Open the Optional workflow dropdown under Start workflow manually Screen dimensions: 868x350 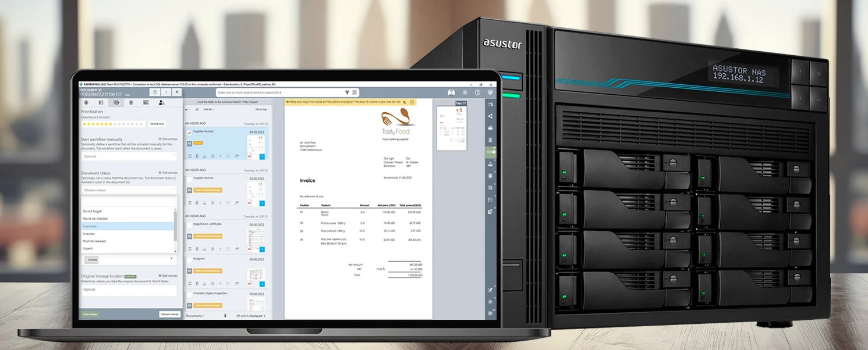tap(128, 156)
